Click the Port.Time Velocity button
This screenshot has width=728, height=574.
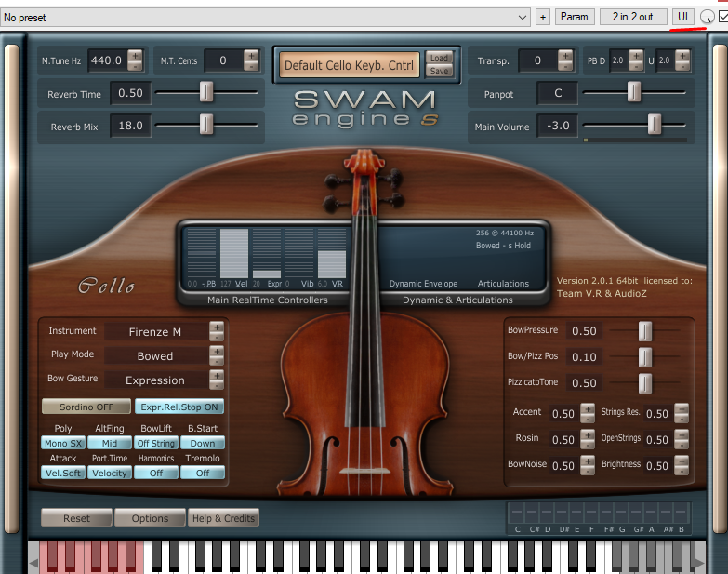pos(110,473)
